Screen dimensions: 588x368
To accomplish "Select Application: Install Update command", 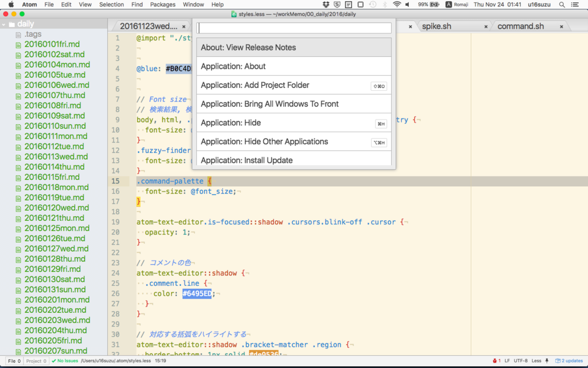I will tap(294, 159).
